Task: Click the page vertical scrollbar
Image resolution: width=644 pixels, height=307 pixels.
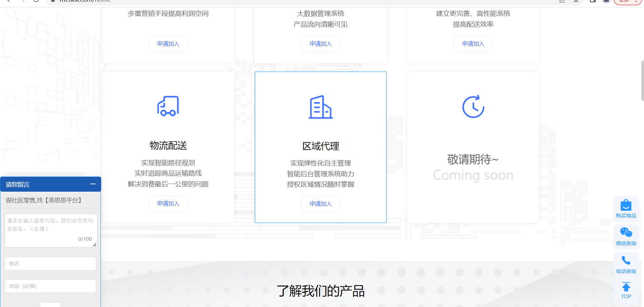Action: tap(642, 81)
